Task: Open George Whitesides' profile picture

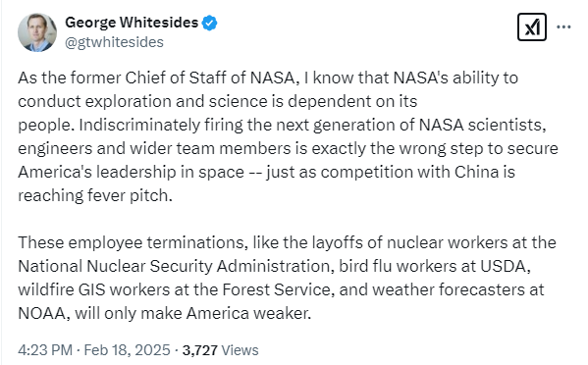Action: [x=37, y=32]
